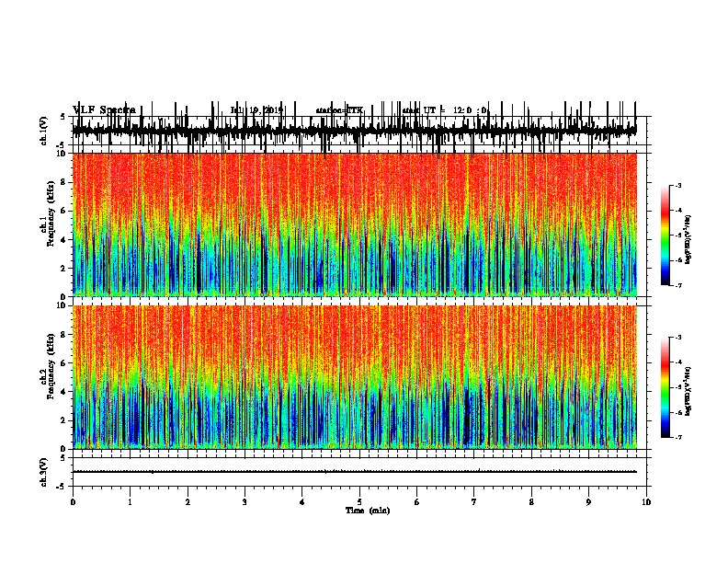Click the '5' tick on the time axis
The width and height of the screenshot is (728, 563).
pos(359,502)
